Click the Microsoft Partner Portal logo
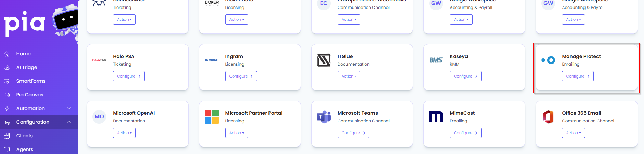The width and height of the screenshot is (644, 154). click(211, 117)
